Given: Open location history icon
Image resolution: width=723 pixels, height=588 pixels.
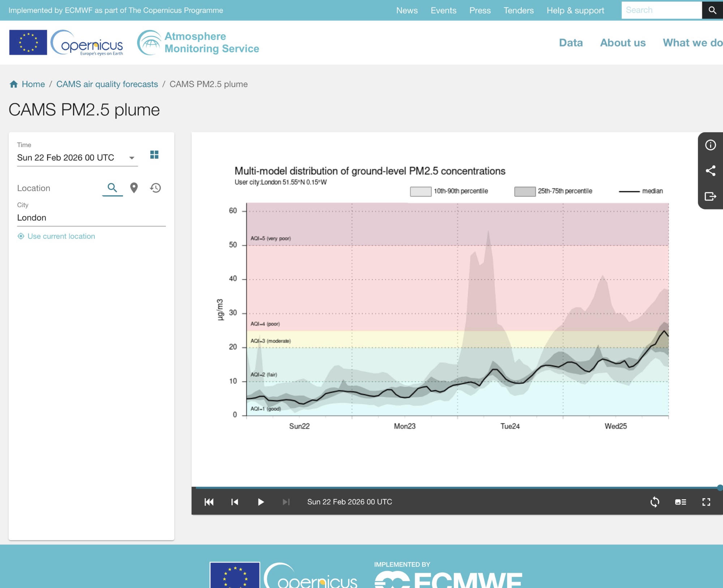Looking at the screenshot, I should point(155,188).
